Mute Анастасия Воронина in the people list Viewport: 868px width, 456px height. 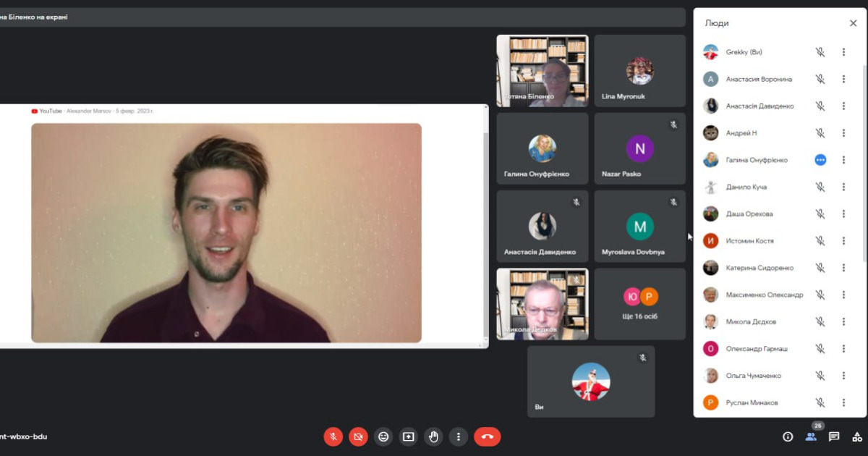(x=820, y=79)
